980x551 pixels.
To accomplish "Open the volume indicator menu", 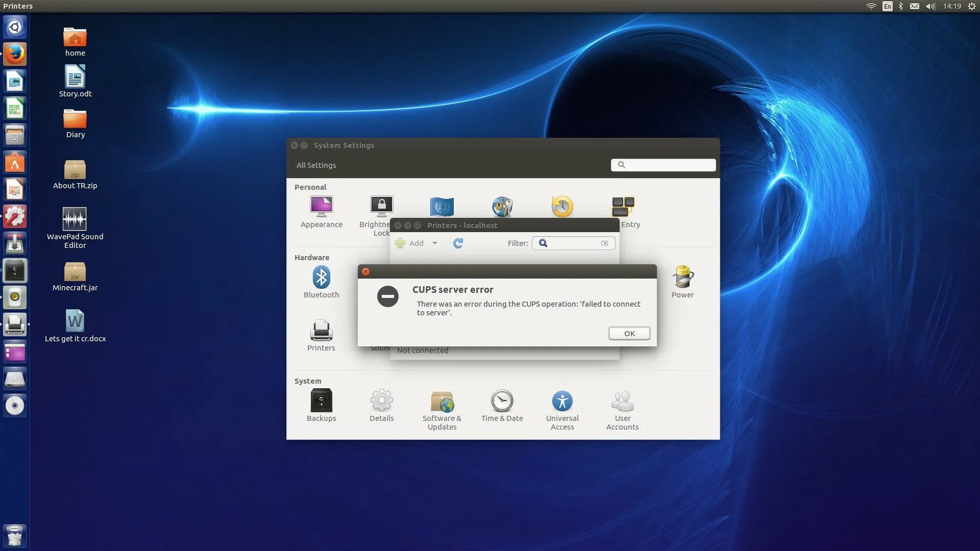I will 930,6.
